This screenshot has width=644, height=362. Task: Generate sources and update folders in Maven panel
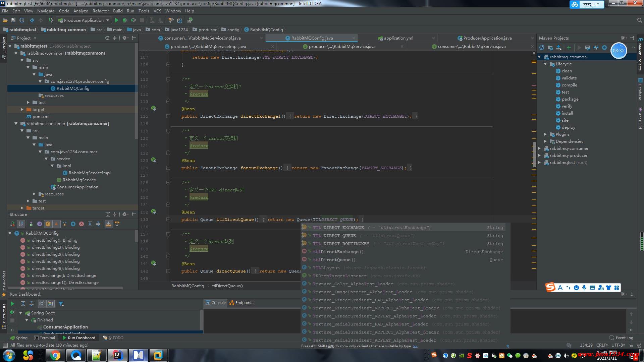click(x=550, y=48)
